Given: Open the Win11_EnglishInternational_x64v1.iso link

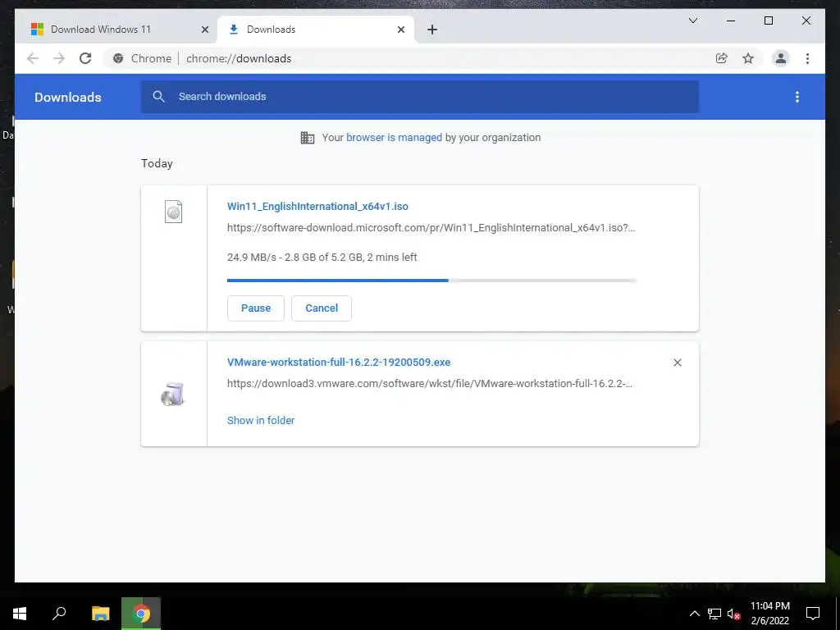Looking at the screenshot, I should click(x=317, y=206).
